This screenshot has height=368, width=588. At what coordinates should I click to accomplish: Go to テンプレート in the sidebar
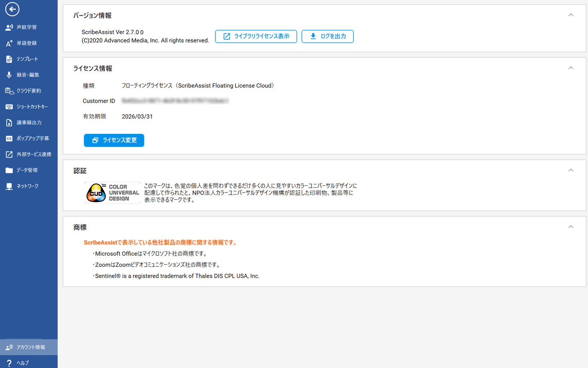27,59
